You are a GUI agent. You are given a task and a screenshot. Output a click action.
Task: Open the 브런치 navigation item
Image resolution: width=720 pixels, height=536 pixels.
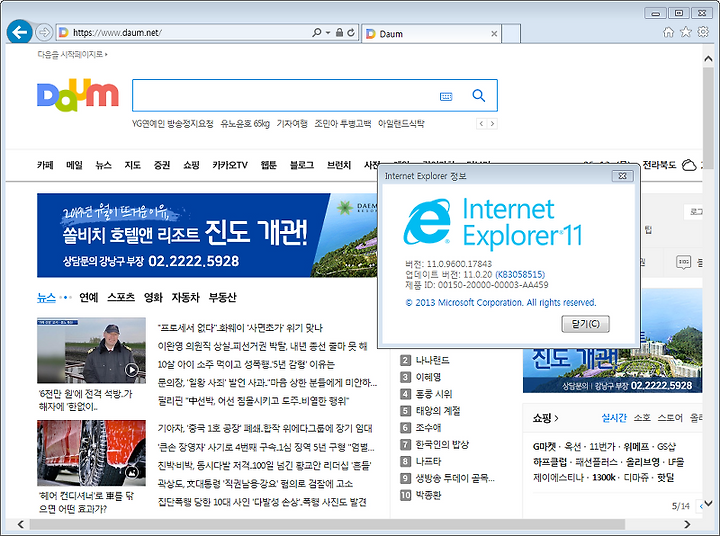click(339, 165)
